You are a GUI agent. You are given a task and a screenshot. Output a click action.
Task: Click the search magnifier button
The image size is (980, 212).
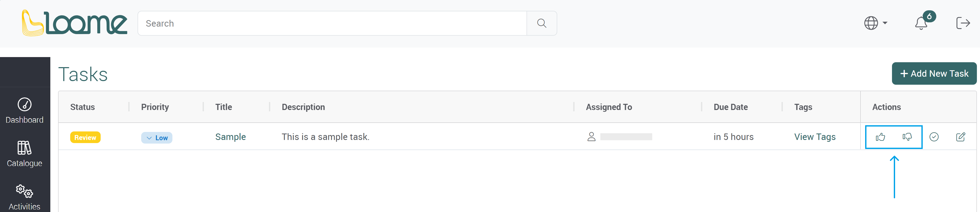coord(542,23)
